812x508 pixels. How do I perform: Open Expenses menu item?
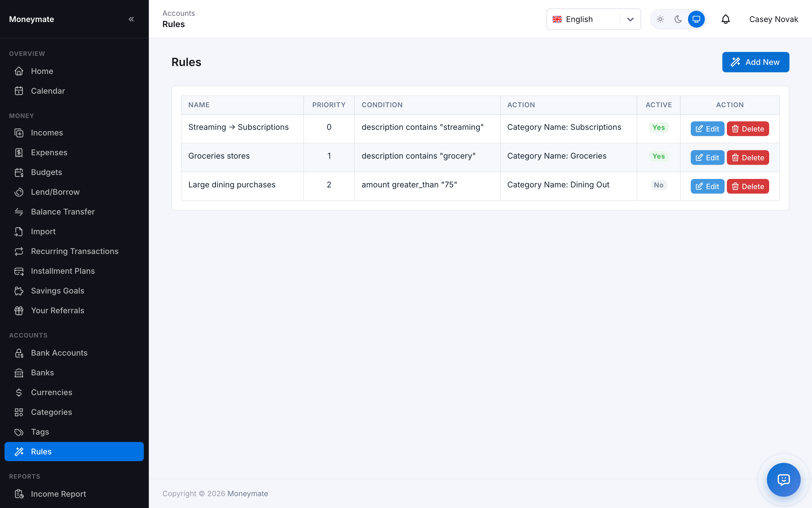[x=74, y=152]
